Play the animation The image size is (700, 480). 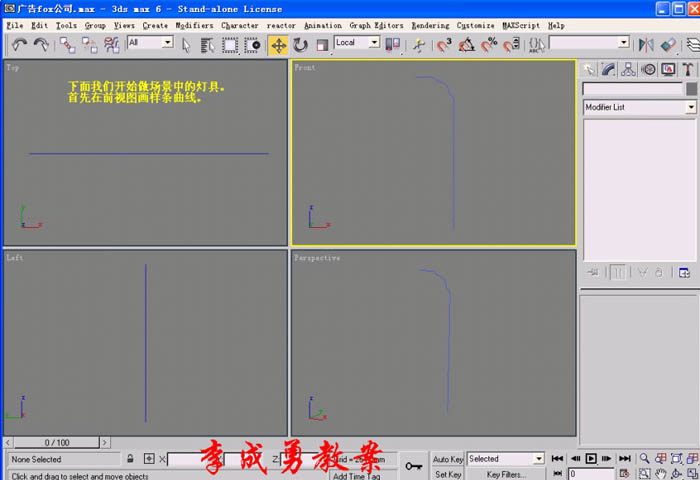tap(591, 459)
